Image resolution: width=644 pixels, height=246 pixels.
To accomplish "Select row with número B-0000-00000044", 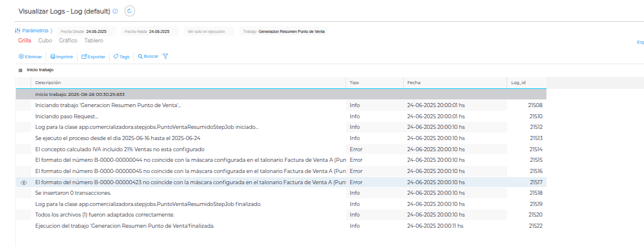I will 281,160.
